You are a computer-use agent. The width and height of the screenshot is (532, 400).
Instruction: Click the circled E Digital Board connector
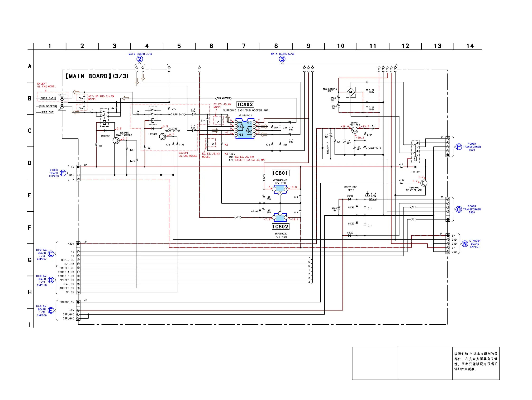click(51, 310)
